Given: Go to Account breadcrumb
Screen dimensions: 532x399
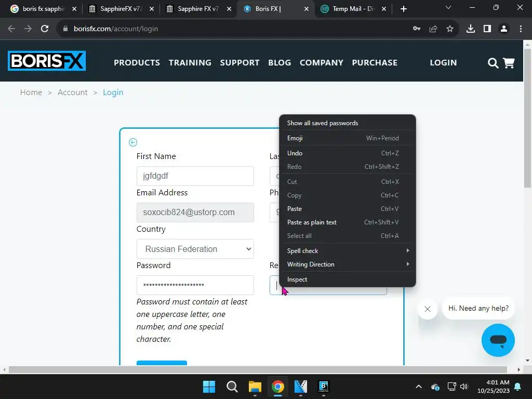Looking at the screenshot, I should [x=73, y=92].
